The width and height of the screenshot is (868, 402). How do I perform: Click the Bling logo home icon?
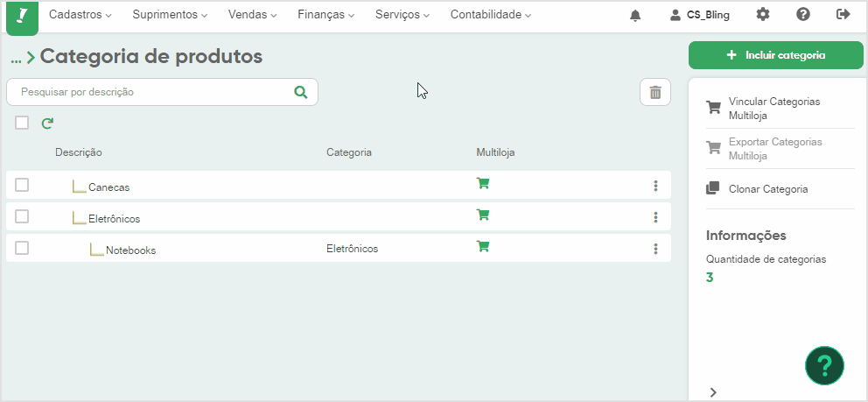[x=22, y=18]
